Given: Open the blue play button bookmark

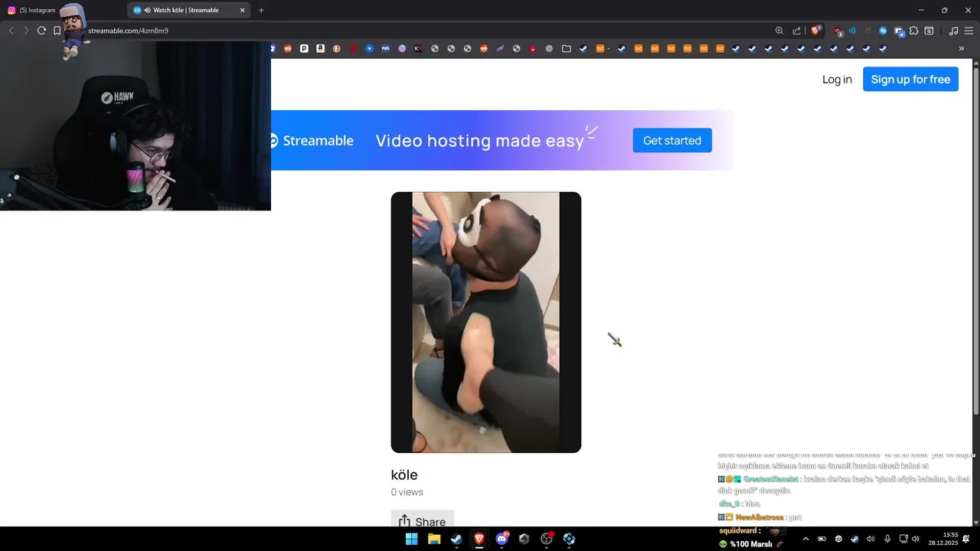Looking at the screenshot, I should click(x=369, y=48).
